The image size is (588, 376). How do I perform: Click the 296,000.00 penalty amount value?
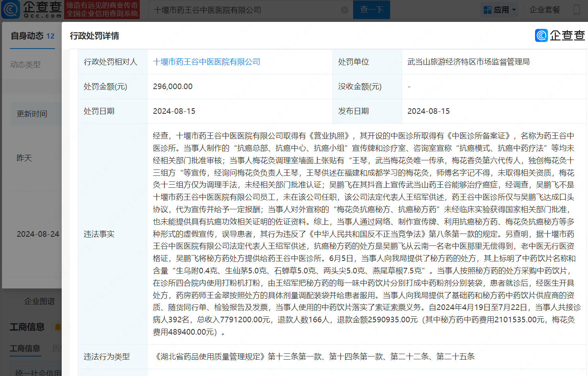173,86
